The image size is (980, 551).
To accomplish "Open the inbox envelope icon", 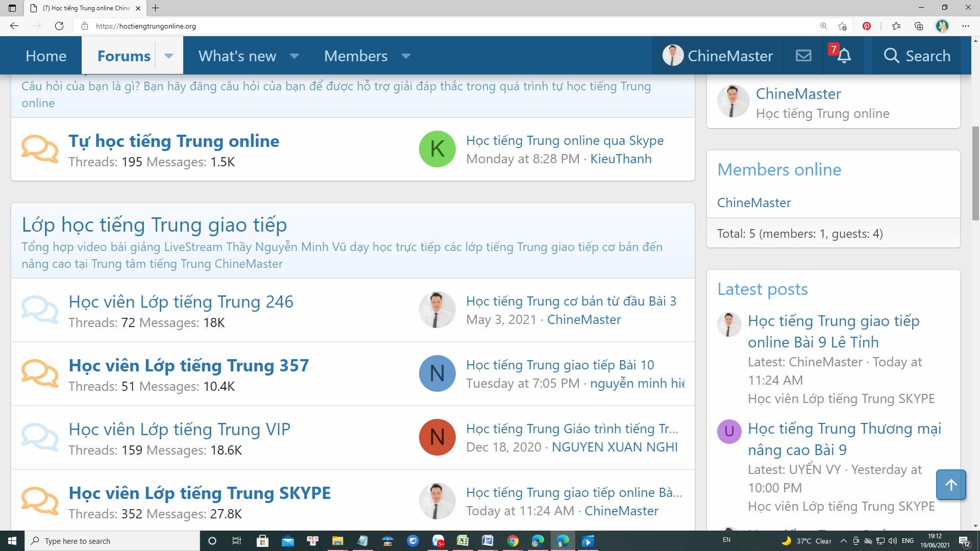I will click(x=803, y=56).
